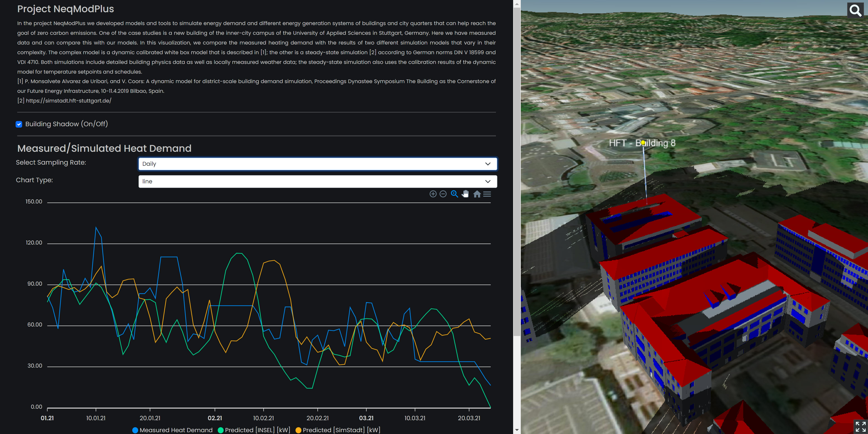Click the orange SimStadt legend dot
This screenshot has width=868, height=434.
pyautogui.click(x=298, y=430)
